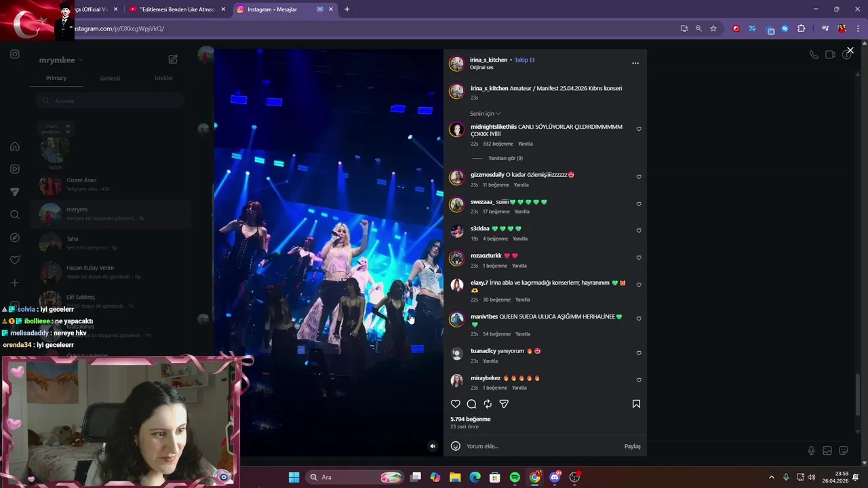Reply to midnightslikethiis via Yanıtla

[526, 144]
